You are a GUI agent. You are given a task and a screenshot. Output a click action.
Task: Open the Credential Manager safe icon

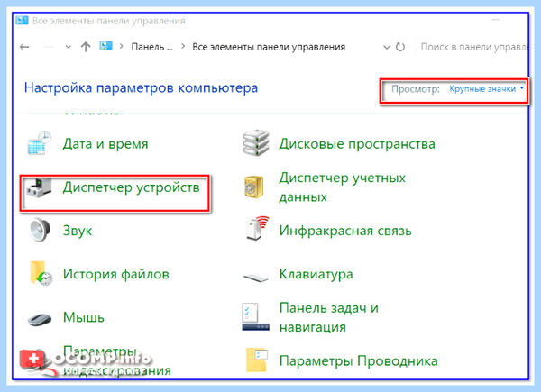[254, 187]
